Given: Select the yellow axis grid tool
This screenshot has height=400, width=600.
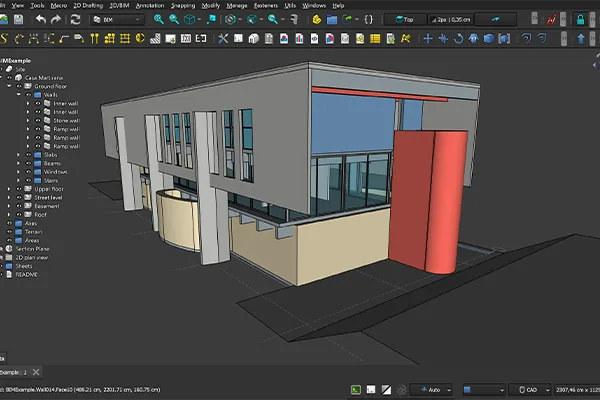Looking at the screenshot, I should (x=125, y=38).
